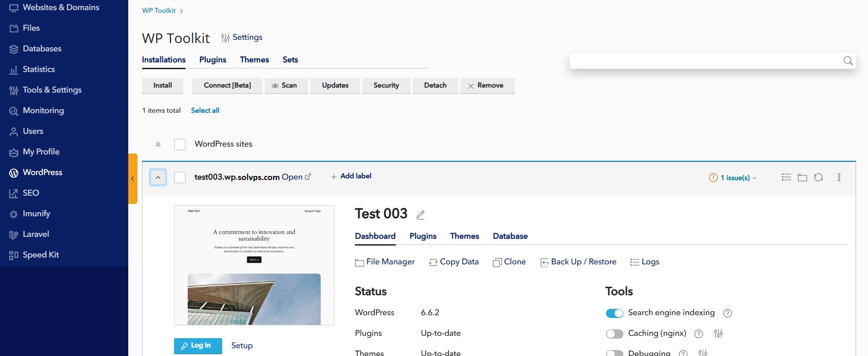Click Add label for the site
The image size is (868, 356).
click(x=351, y=176)
